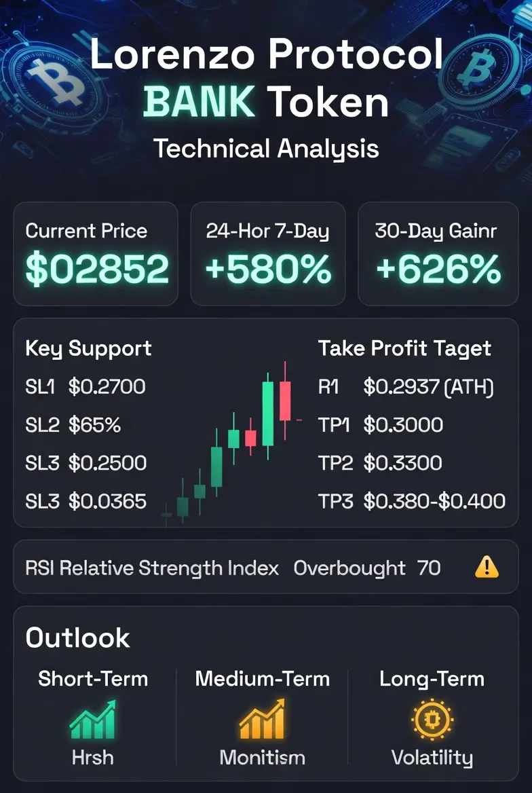532x793 pixels.
Task: Select the green Short-Term rising chart icon
Action: point(92,720)
